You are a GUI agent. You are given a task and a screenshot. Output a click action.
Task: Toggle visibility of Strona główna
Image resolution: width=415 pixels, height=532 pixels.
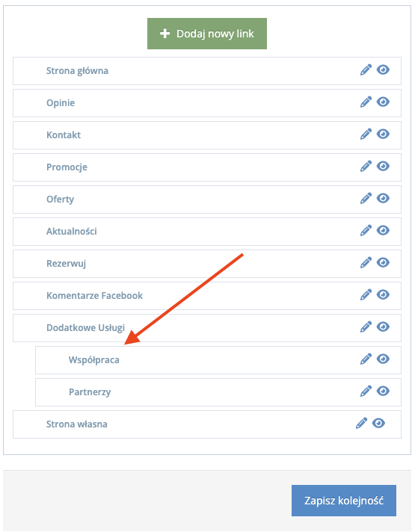[383, 70]
